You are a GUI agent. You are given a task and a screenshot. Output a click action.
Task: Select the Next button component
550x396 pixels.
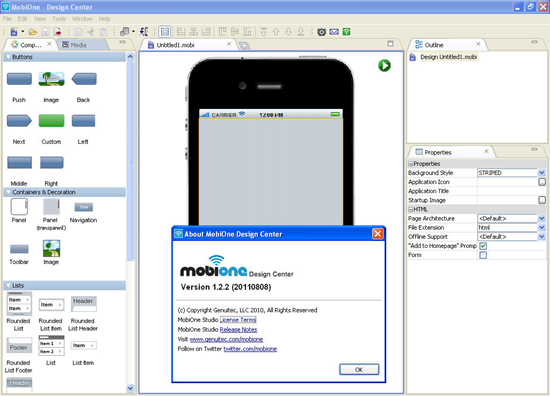coord(19,121)
